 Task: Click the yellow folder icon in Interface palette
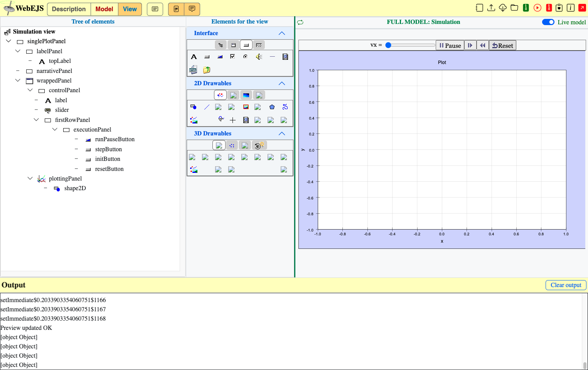point(207,70)
